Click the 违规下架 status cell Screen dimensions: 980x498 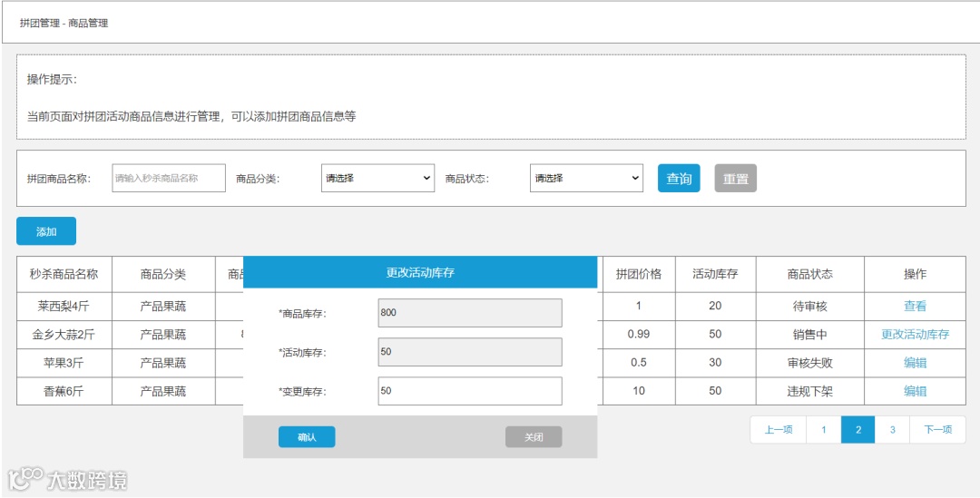810,391
